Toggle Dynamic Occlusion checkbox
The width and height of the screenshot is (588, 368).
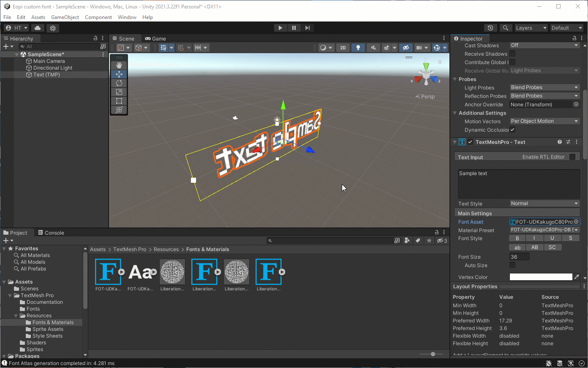pos(512,130)
